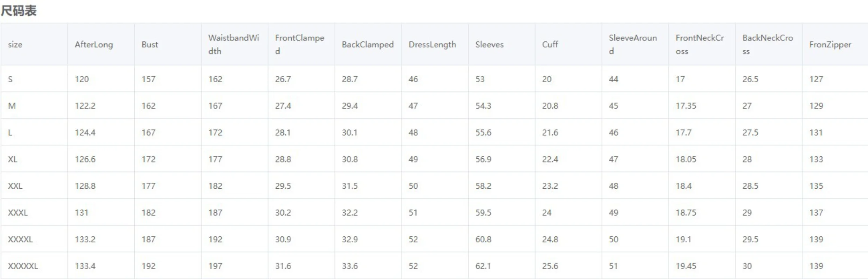
Task: Click the XXL size row label
Action: (x=15, y=186)
